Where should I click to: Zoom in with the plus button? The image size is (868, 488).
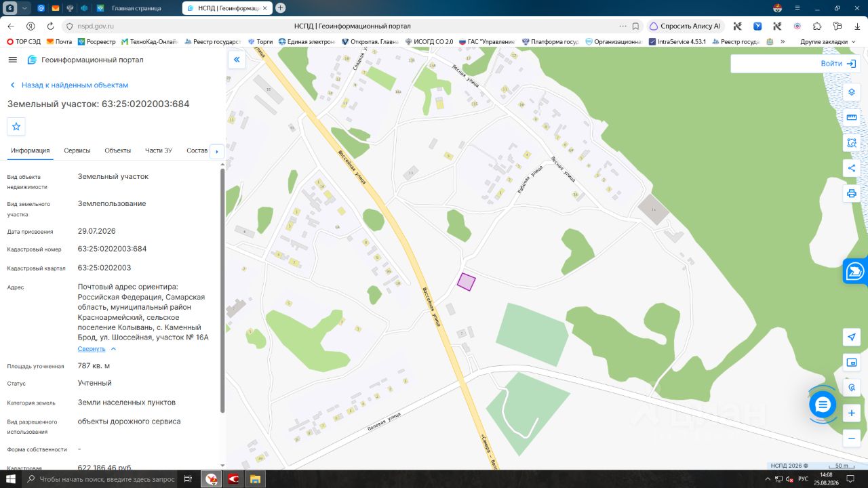pos(852,413)
